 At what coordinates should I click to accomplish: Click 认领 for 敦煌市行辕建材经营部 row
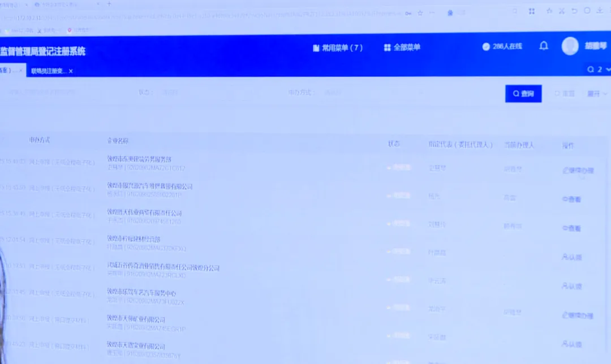pyautogui.click(x=571, y=257)
